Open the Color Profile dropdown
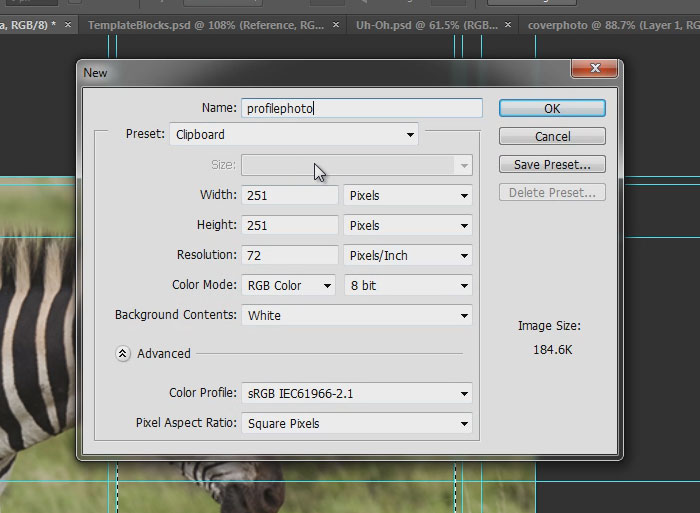Viewport: 700px width, 513px height. [357, 393]
